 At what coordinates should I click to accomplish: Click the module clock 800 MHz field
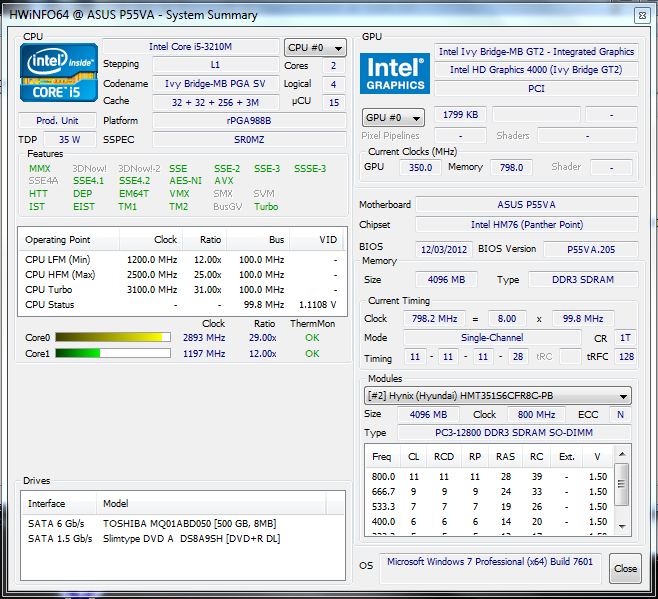coord(536,415)
